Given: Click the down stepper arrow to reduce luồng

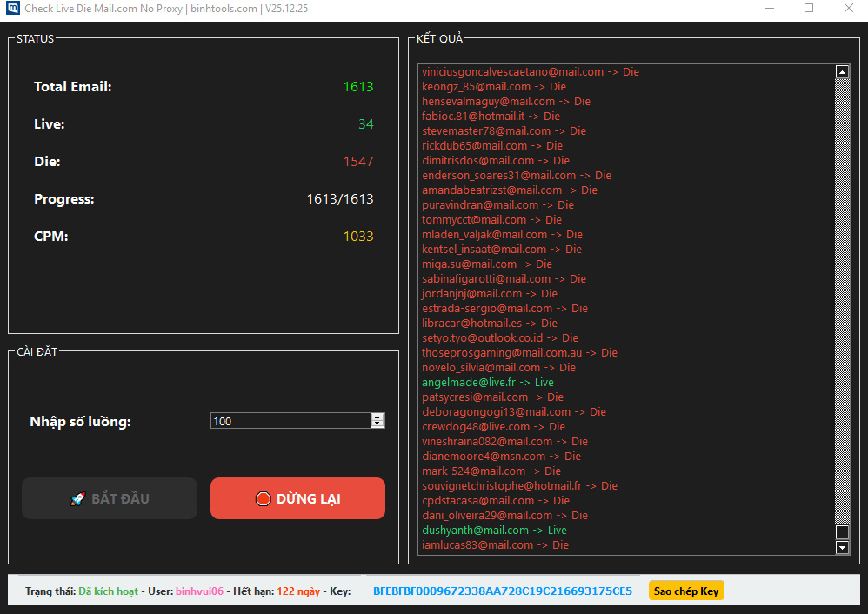Looking at the screenshot, I should tap(377, 424).
